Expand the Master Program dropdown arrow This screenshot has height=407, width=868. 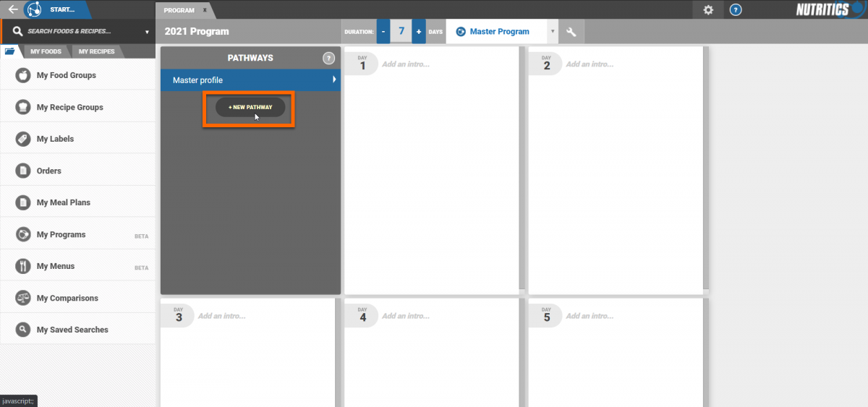(553, 32)
